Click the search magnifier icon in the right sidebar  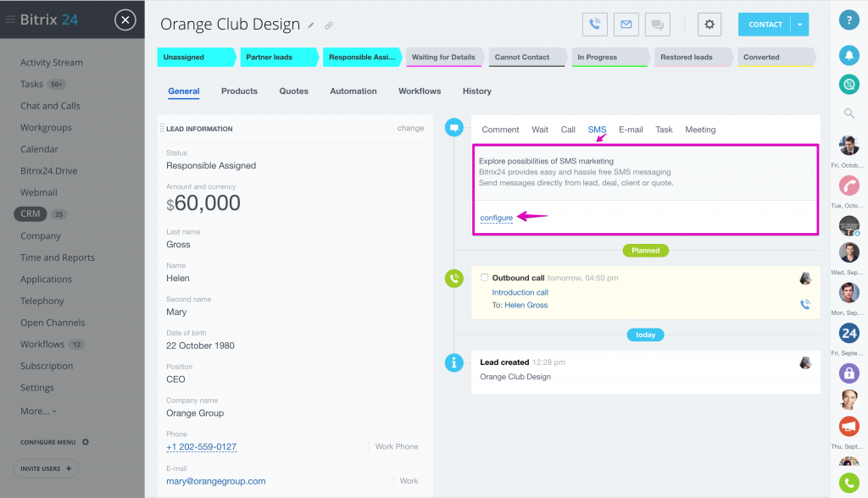point(849,113)
